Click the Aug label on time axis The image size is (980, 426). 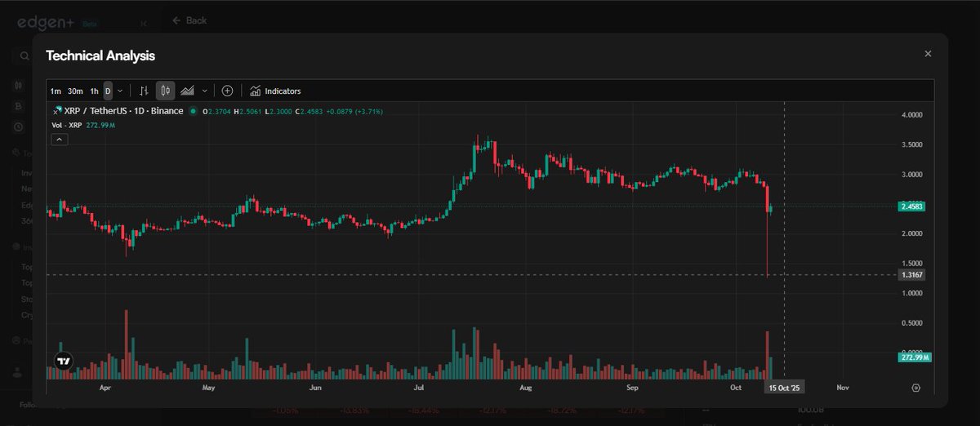coord(526,388)
